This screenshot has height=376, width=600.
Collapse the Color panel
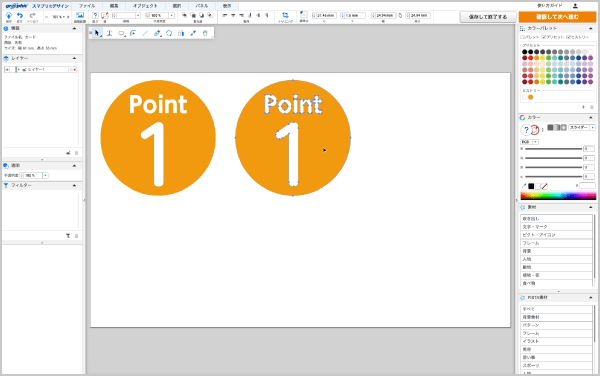[x=590, y=117]
